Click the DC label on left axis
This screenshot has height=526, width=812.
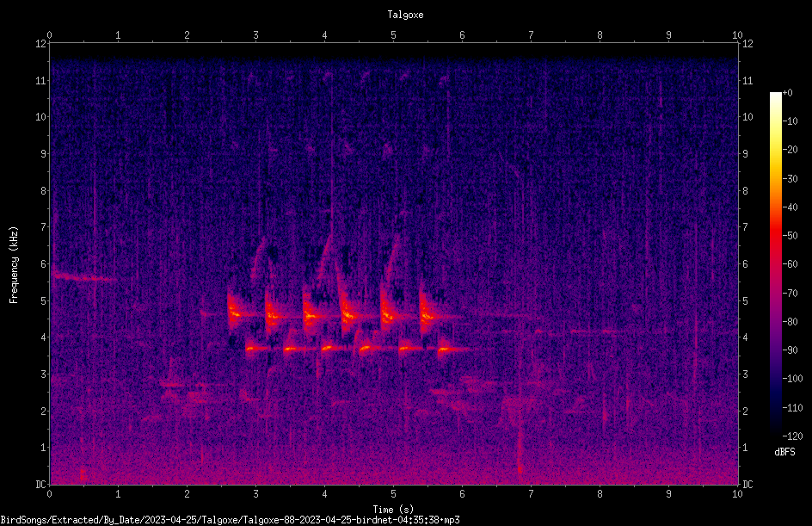tap(41, 485)
